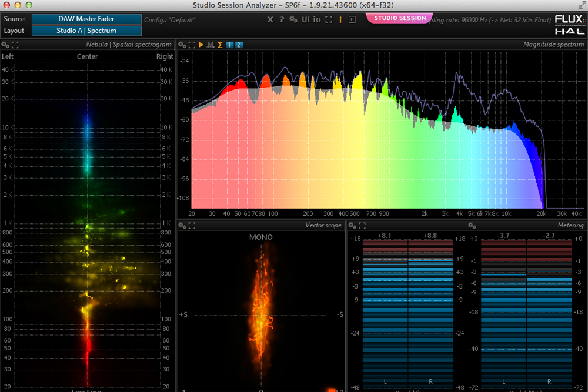Image resolution: width=588 pixels, height=392 pixels.
Task: Toggle channel 1 in Magnitude spectrum
Action: coord(229,45)
